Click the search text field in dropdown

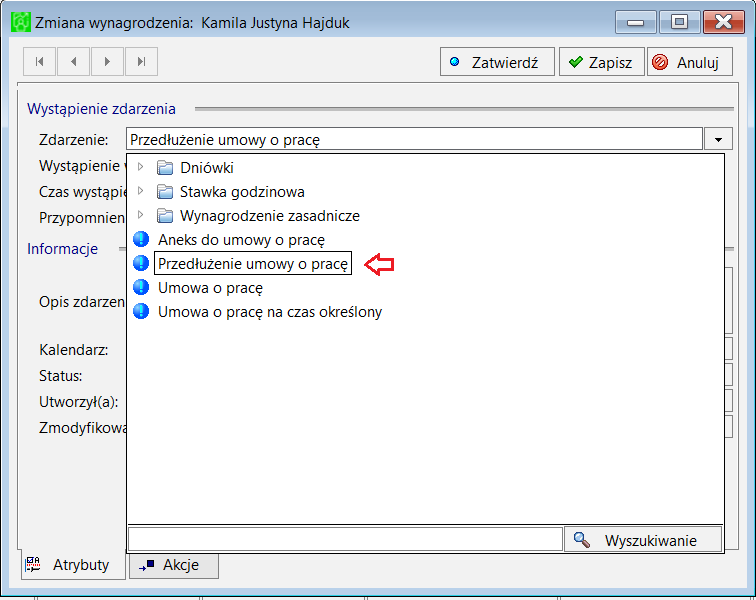[345, 539]
